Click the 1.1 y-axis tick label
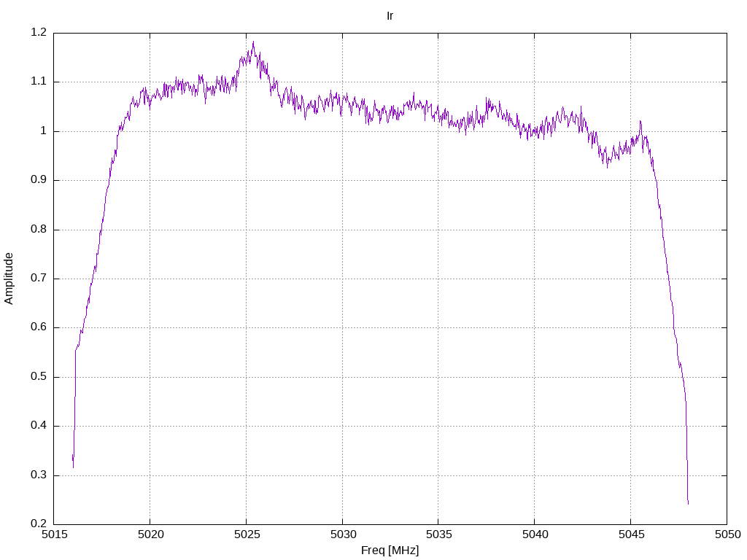 (39, 82)
